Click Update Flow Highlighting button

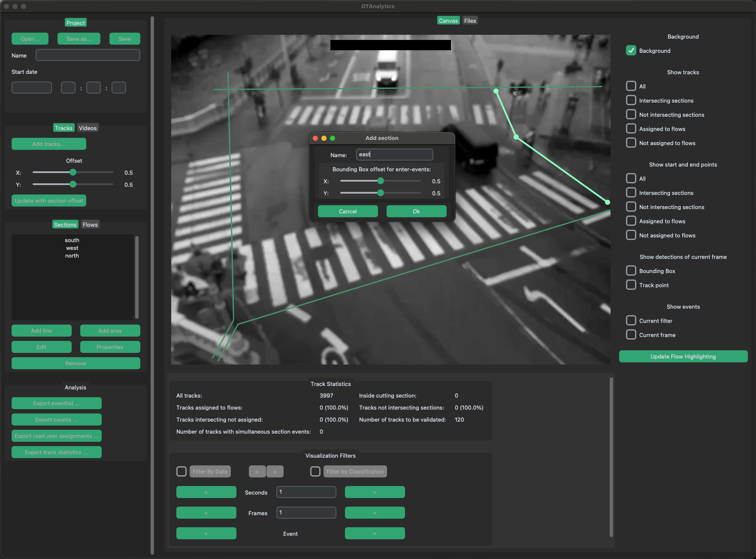[683, 356]
